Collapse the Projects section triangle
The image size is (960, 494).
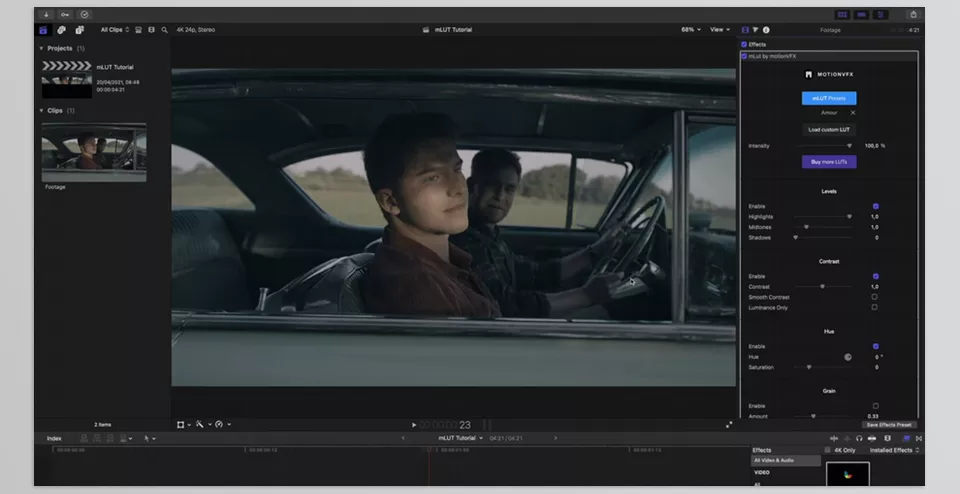(x=41, y=48)
